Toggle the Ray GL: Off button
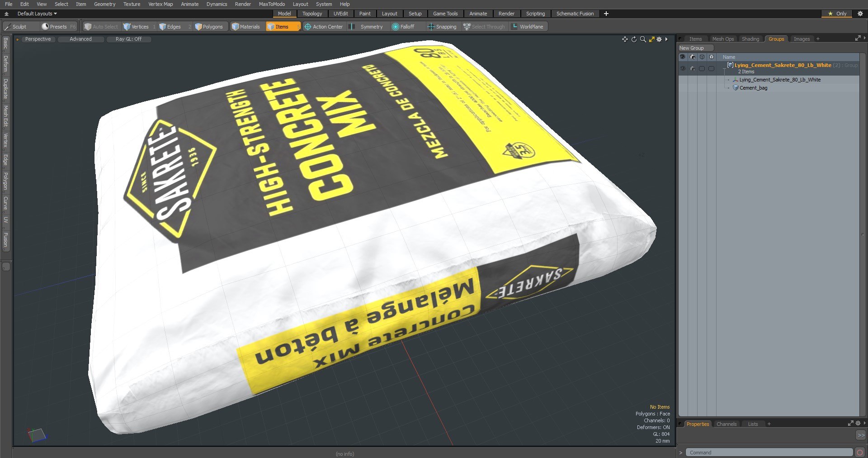The image size is (868, 458). point(128,39)
